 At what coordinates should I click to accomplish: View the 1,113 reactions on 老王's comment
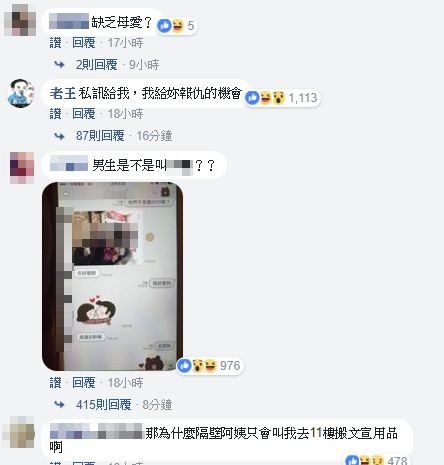pos(282,98)
